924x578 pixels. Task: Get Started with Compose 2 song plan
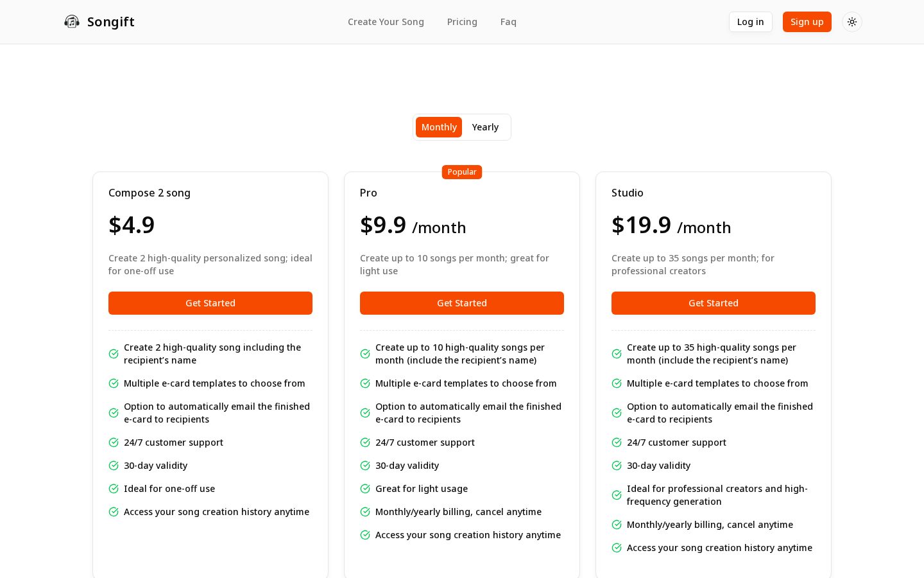click(x=210, y=303)
